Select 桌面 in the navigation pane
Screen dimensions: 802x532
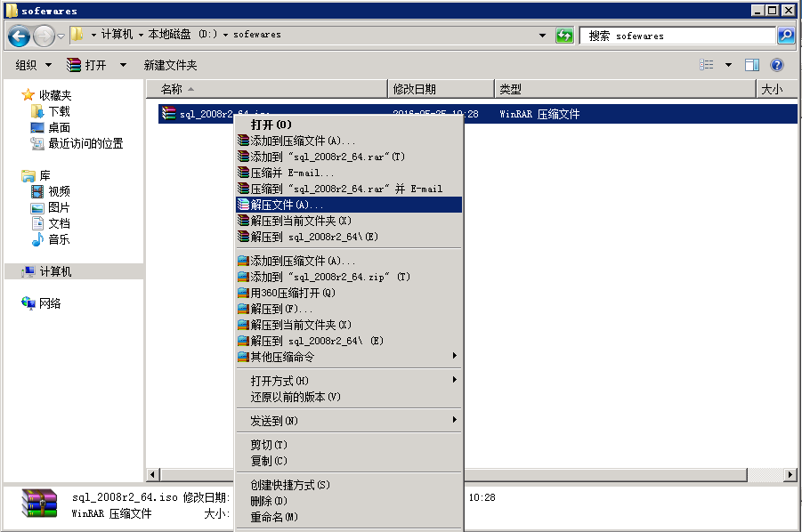(x=59, y=127)
